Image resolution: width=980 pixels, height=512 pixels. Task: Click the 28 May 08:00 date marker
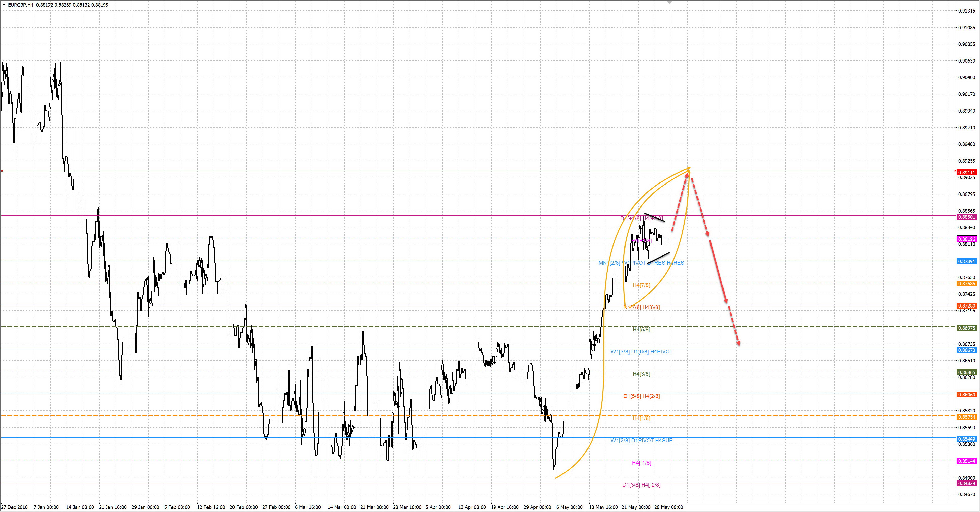point(668,507)
